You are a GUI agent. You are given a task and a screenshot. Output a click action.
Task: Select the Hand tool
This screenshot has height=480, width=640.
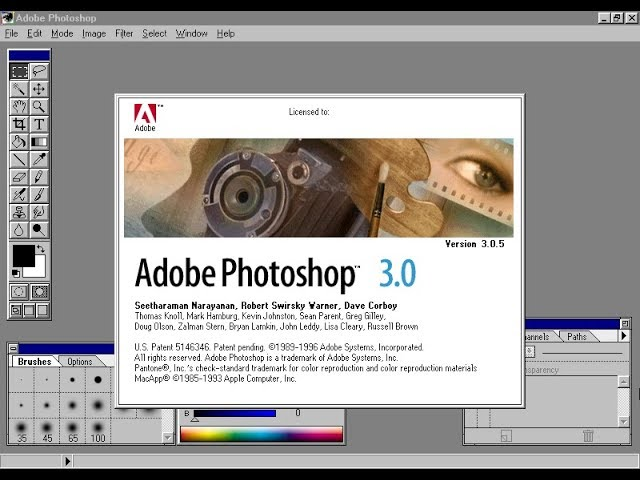tap(19, 107)
